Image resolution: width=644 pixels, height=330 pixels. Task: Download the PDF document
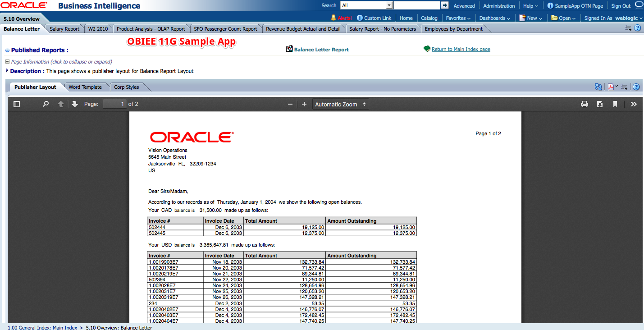coord(599,104)
